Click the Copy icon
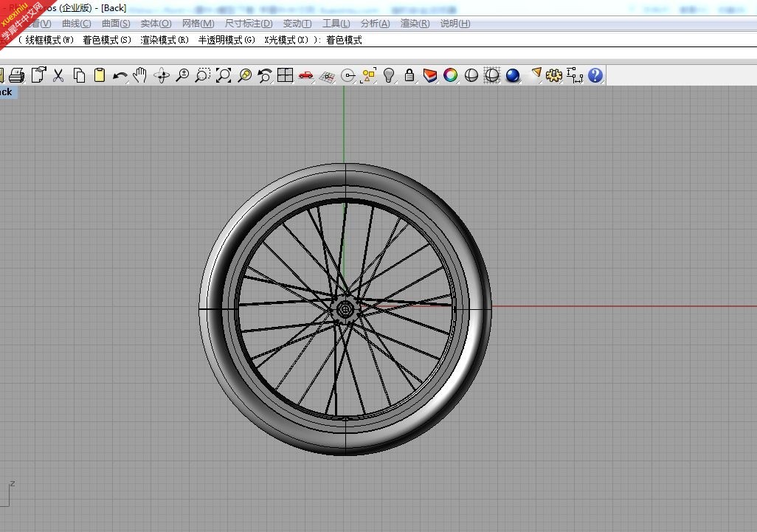757x532 pixels. pyautogui.click(x=79, y=75)
